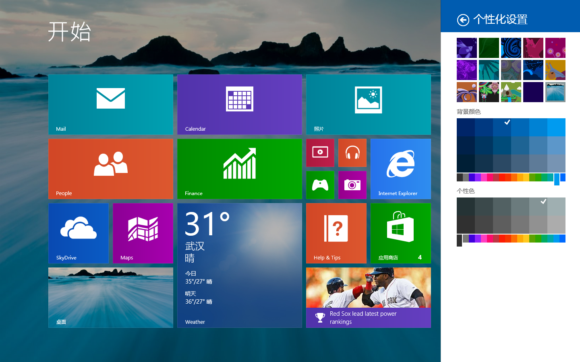
Task: Pick the violet floral background pattern
Action: (x=467, y=70)
